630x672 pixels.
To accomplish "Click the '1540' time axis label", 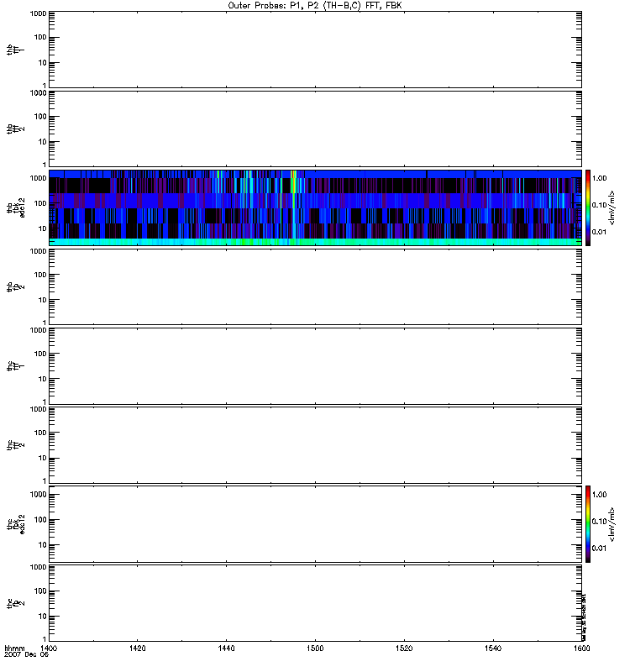I will 493,648.
